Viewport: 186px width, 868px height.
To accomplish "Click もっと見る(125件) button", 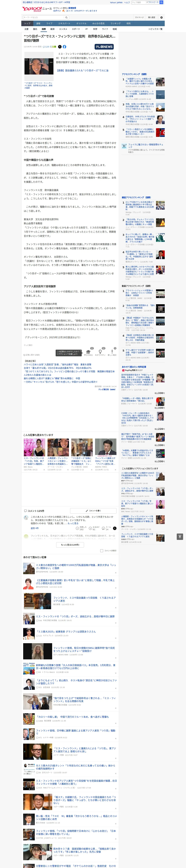I will pos(70,545).
